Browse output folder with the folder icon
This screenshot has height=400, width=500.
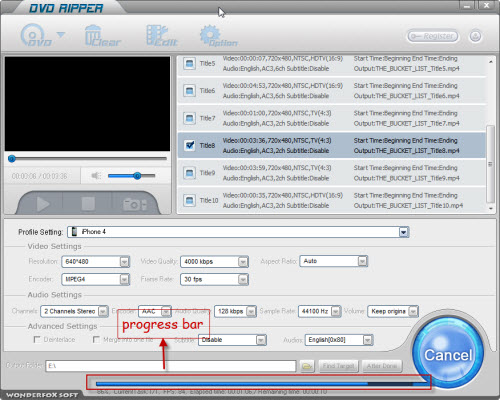pos(307,366)
